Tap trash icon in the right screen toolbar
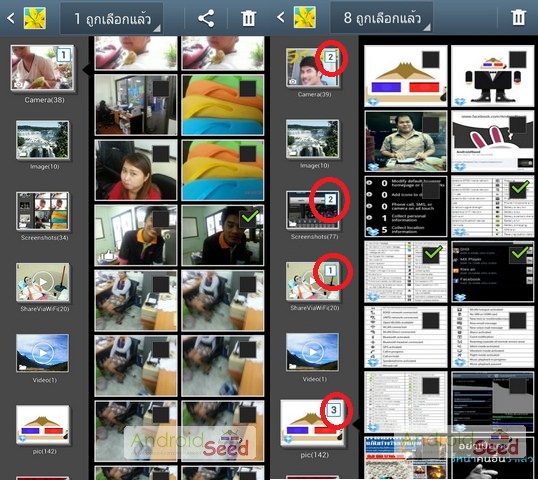Image resolution: width=538 pixels, height=480 pixels. point(518,17)
